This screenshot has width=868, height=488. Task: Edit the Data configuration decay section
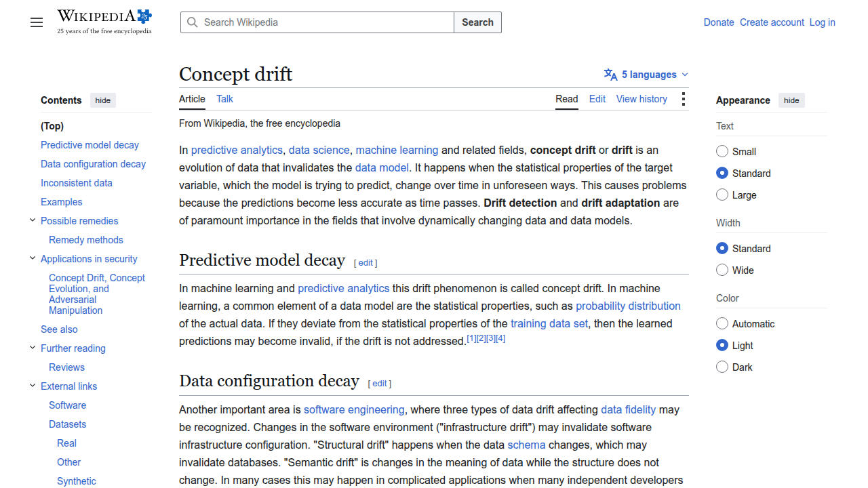tap(379, 384)
